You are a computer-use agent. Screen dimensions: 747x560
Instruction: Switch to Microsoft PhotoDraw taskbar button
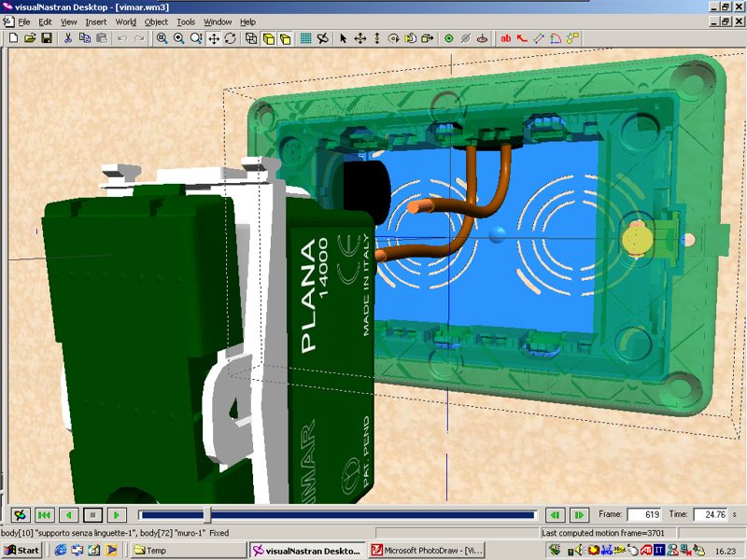pyautogui.click(x=428, y=551)
